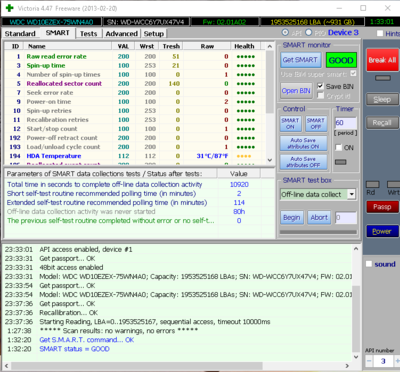Select the API radio button
The image size is (400, 372).
point(285,33)
